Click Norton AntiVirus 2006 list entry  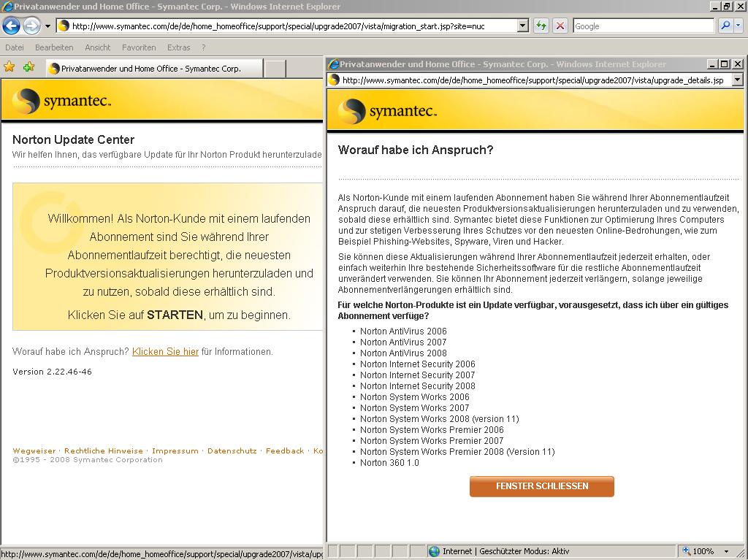403,331
